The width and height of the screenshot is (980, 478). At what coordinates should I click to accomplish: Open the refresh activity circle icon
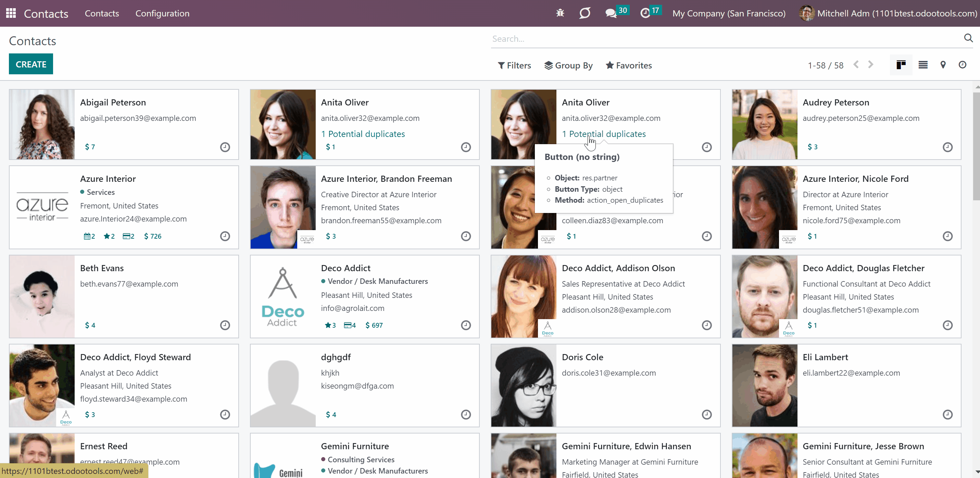(585, 13)
